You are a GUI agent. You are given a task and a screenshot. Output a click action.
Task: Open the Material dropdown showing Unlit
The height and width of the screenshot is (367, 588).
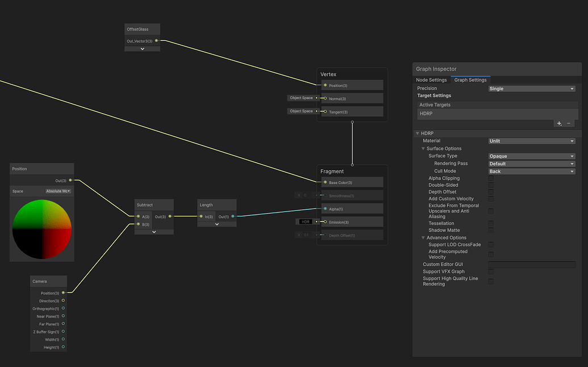pyautogui.click(x=532, y=141)
